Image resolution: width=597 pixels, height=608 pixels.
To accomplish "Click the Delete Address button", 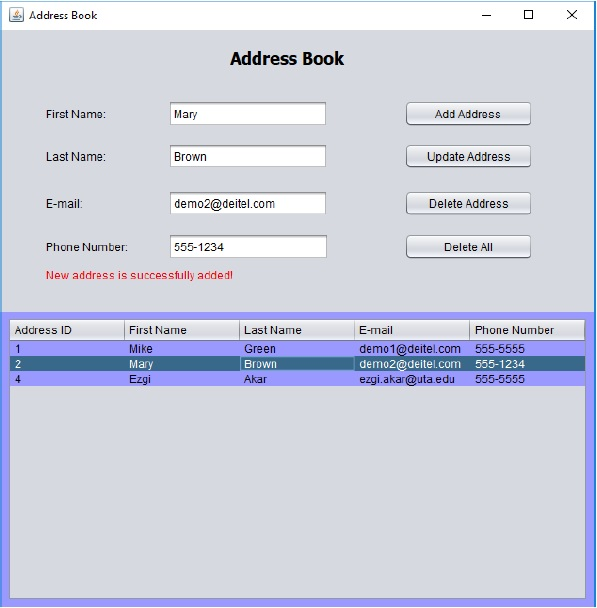I will coord(468,203).
